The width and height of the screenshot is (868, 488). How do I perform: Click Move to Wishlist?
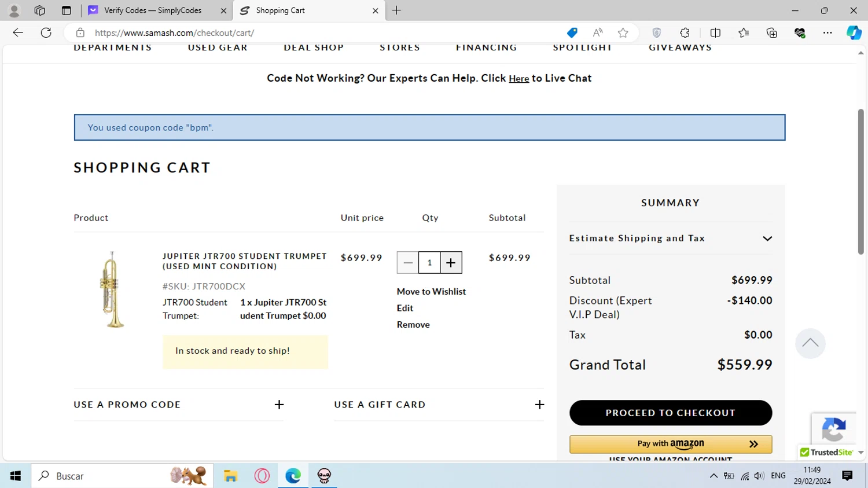[431, 291]
